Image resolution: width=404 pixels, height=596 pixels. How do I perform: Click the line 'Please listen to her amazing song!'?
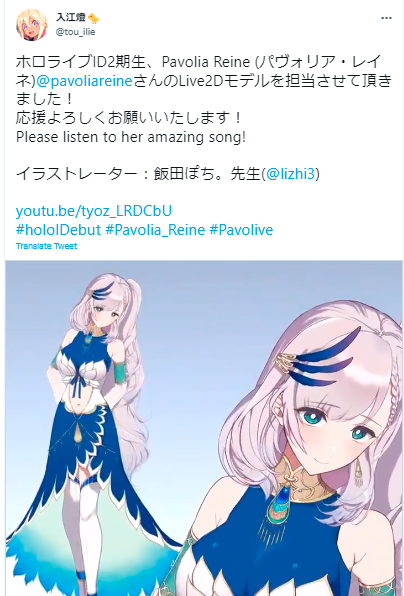[x=131, y=137]
